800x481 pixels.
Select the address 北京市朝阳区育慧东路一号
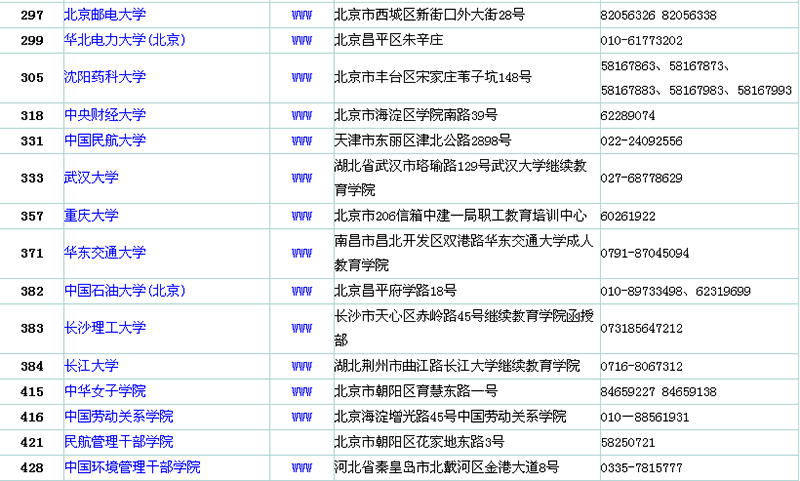click(416, 391)
